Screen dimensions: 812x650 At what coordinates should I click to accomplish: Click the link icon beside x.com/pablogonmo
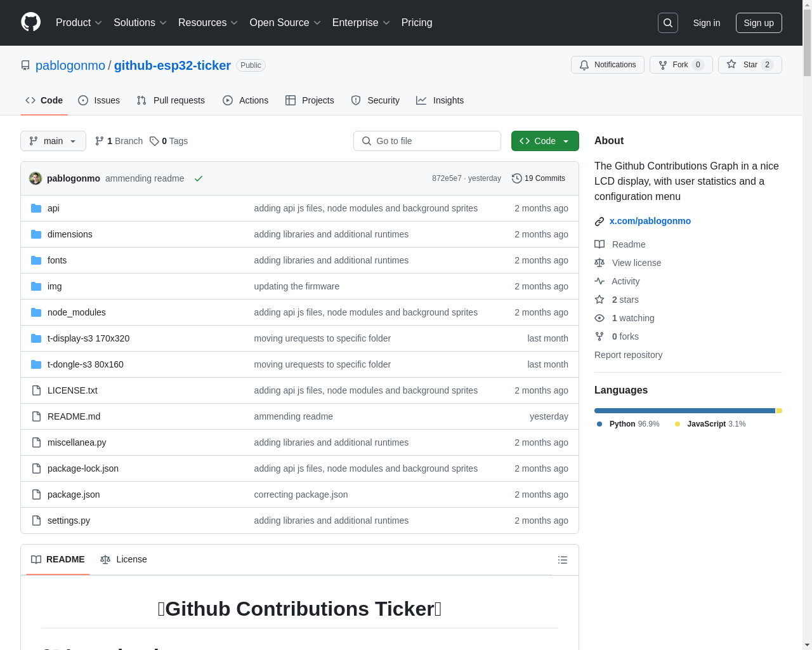(599, 221)
